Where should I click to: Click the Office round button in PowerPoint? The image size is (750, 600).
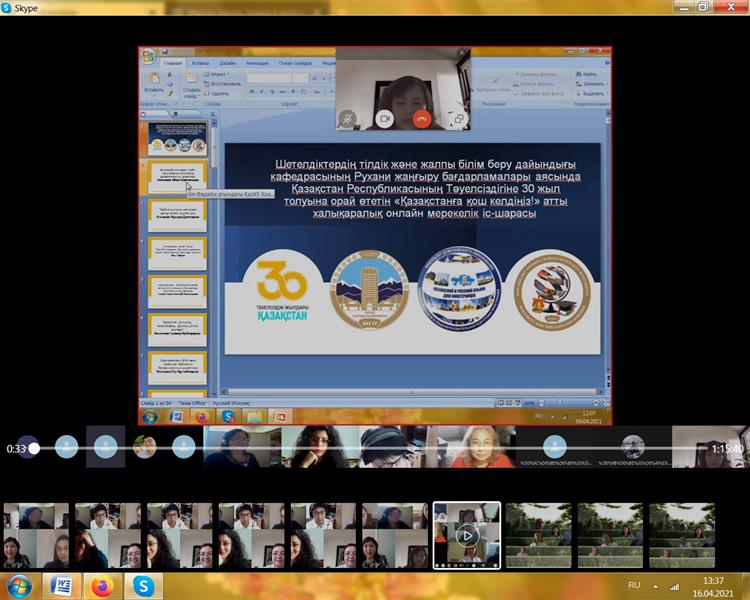[148, 57]
